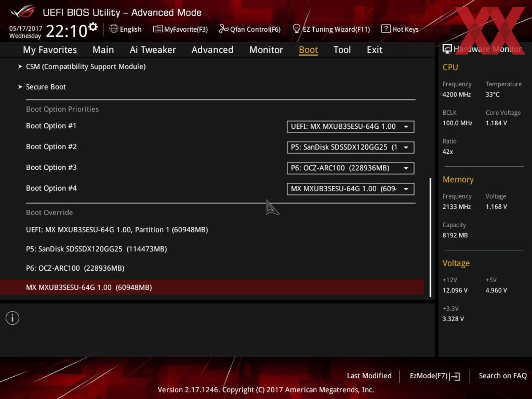532x399 pixels.
Task: Click the Boot Option #3 label
Action: point(51,167)
